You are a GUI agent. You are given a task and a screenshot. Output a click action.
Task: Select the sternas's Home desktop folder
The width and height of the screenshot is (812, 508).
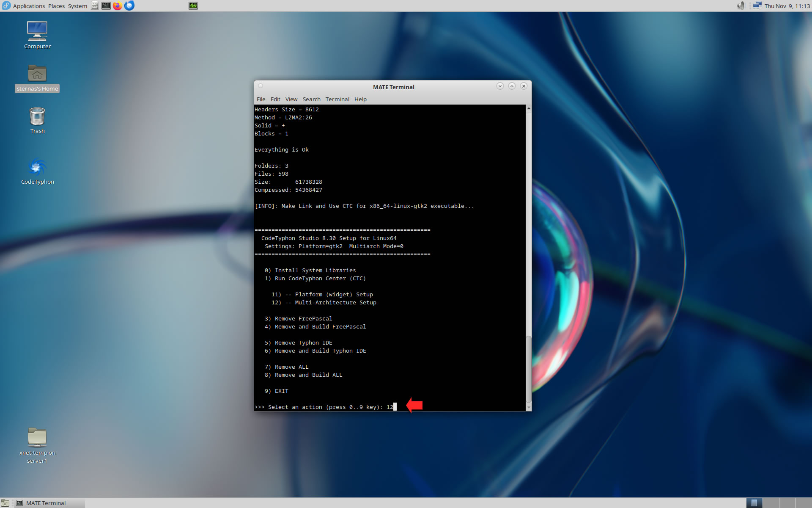(37, 78)
